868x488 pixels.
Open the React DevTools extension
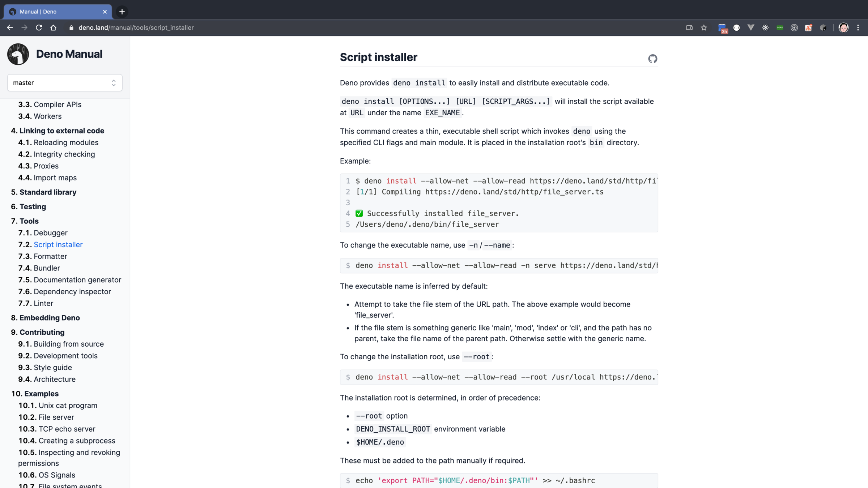765,27
